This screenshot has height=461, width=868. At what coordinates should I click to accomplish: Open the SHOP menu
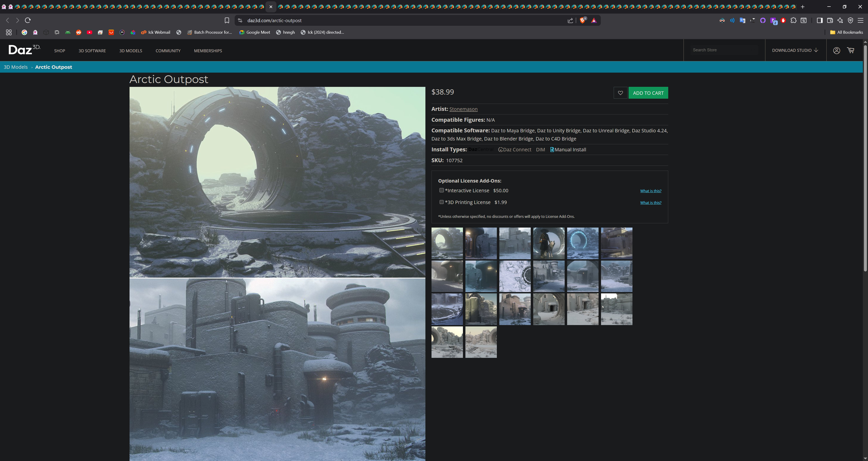pos(60,51)
